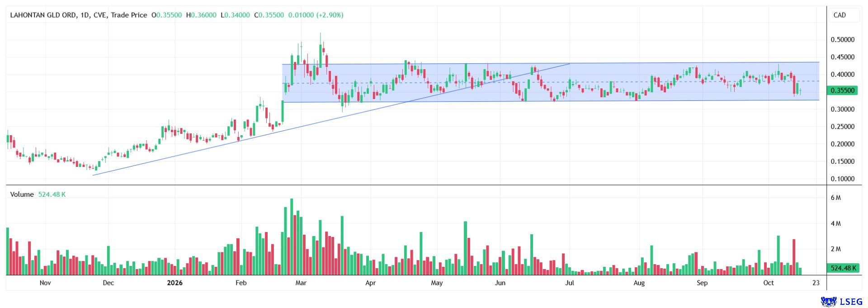Click the 6 M volume axis label
The width and height of the screenshot is (868, 308).
click(836, 198)
